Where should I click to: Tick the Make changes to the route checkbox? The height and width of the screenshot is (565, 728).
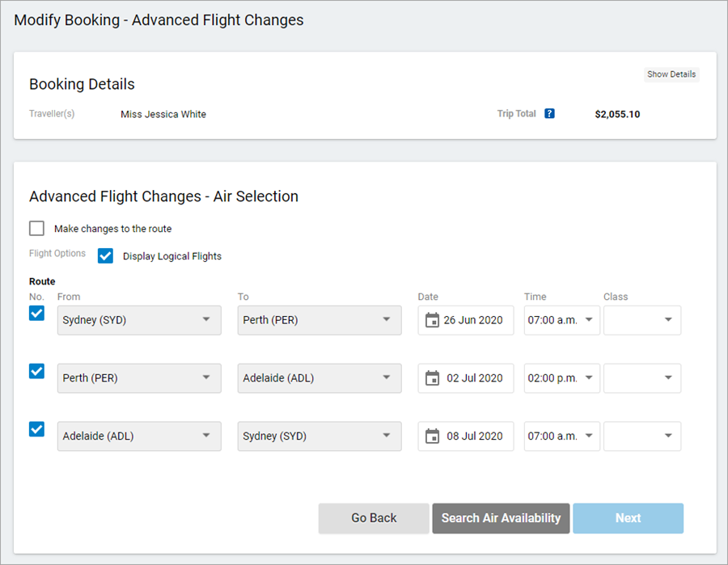(36, 228)
